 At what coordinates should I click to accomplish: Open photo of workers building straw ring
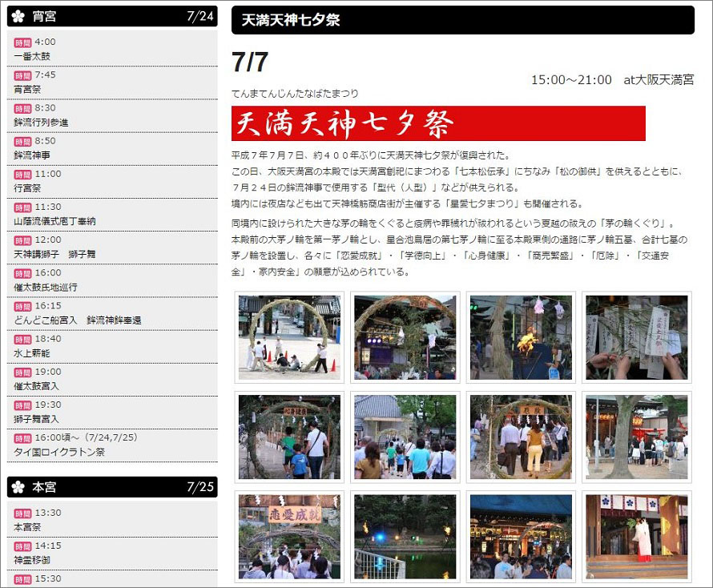coord(290,337)
